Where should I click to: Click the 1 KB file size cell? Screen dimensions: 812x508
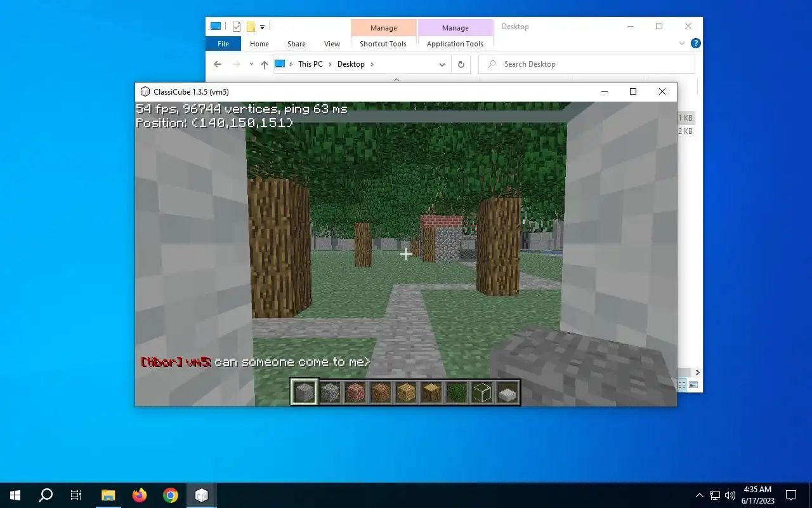(x=685, y=118)
